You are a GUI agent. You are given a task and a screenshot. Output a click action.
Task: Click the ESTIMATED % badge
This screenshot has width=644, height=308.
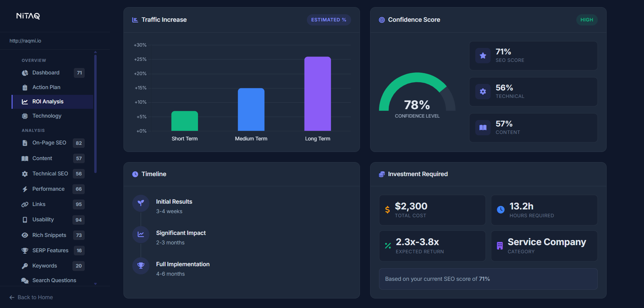pyautogui.click(x=329, y=20)
